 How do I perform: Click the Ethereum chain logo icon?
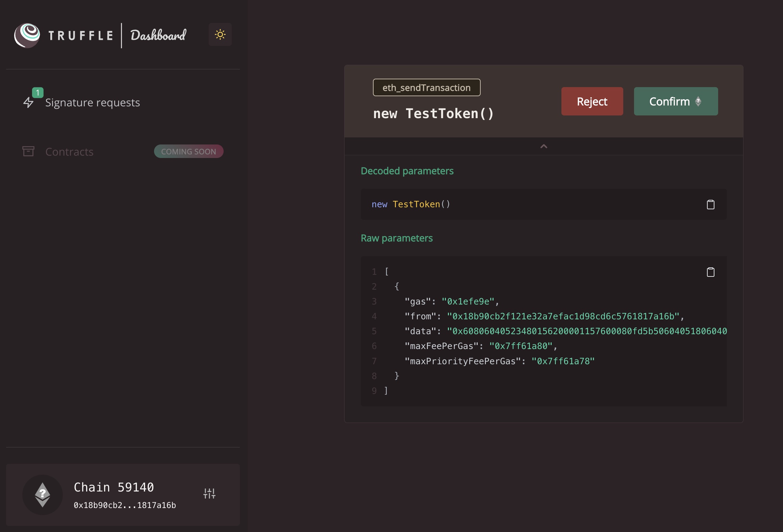point(43,495)
